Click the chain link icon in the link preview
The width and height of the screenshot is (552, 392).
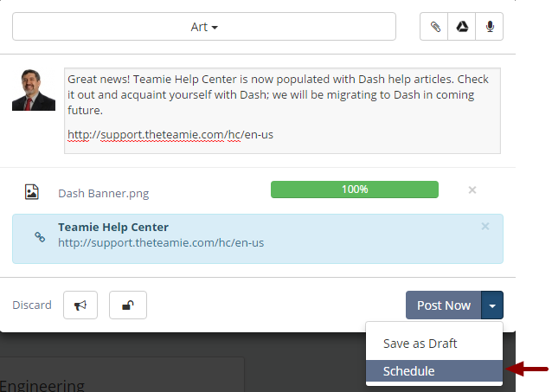(x=40, y=237)
